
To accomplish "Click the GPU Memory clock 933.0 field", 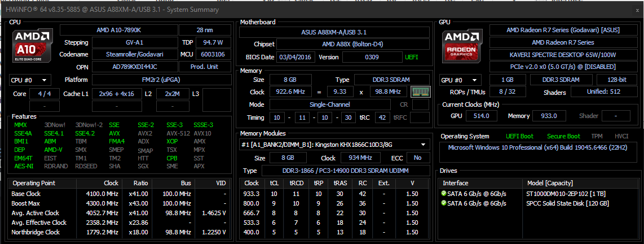I will (x=548, y=116).
